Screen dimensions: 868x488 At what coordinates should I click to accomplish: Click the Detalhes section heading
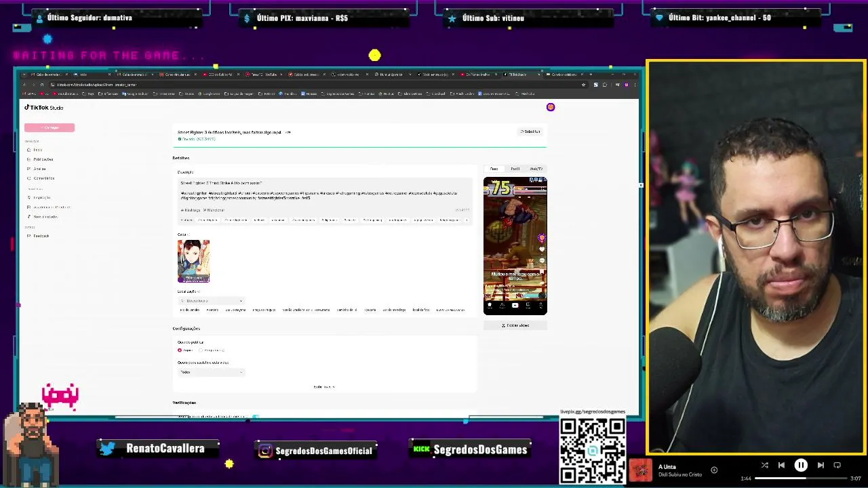click(181, 158)
